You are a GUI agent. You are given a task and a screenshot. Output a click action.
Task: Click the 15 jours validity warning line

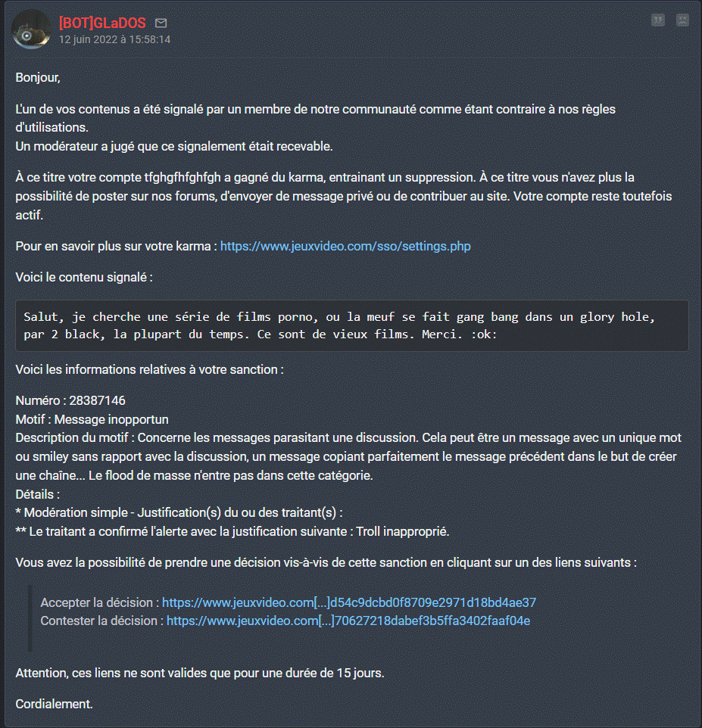(200, 673)
